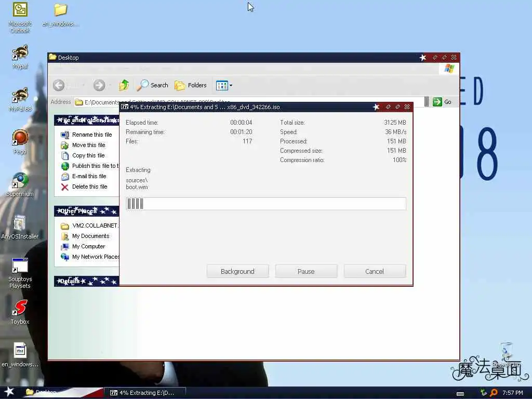This screenshot has width=532, height=399.
Task: Open My Documents under Other Places
Action: [x=85, y=236]
